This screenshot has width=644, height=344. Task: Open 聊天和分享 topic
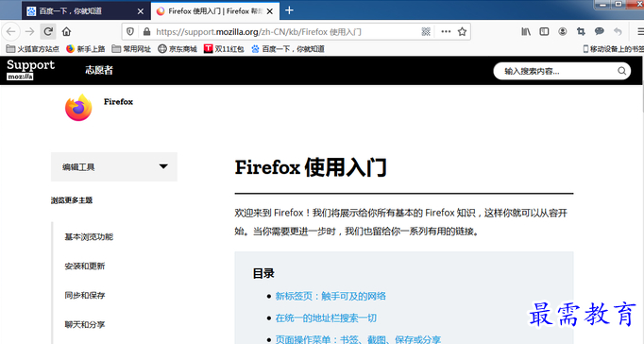(85, 324)
